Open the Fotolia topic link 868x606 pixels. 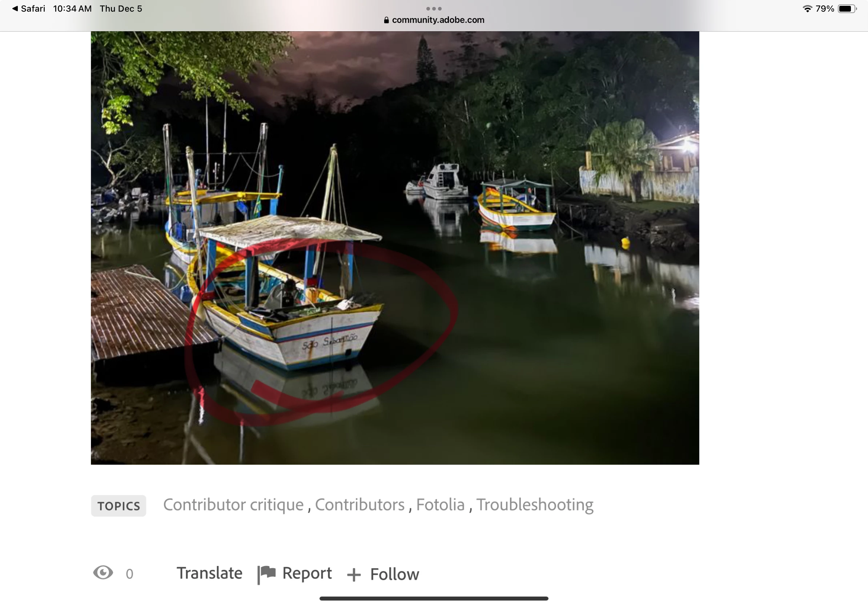tap(440, 505)
